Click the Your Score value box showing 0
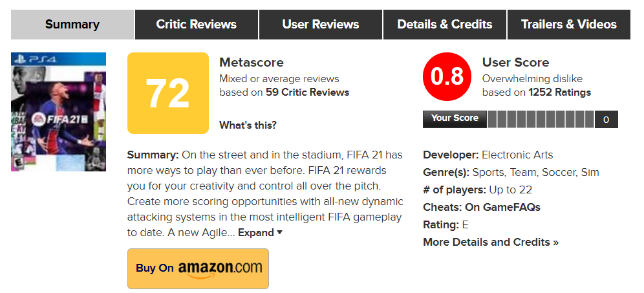The image size is (644, 293). point(606,120)
